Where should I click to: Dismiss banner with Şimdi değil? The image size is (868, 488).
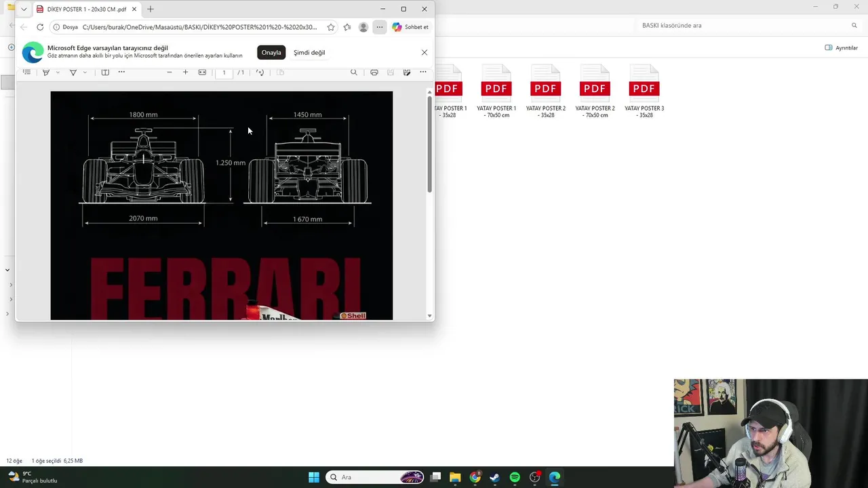pyautogui.click(x=309, y=52)
